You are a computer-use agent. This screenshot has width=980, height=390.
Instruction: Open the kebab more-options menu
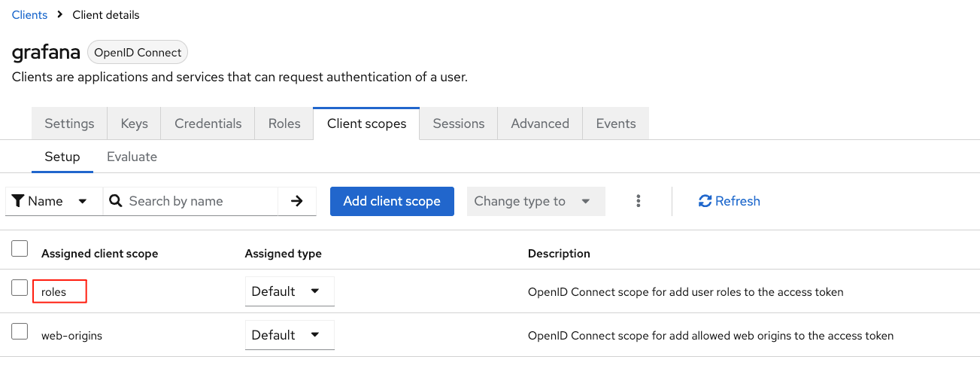coord(639,201)
